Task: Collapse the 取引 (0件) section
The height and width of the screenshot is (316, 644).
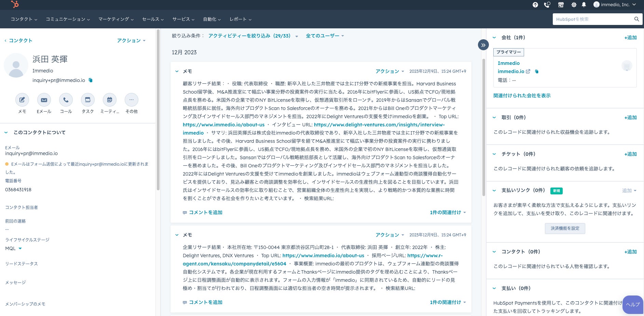Action: click(494, 118)
